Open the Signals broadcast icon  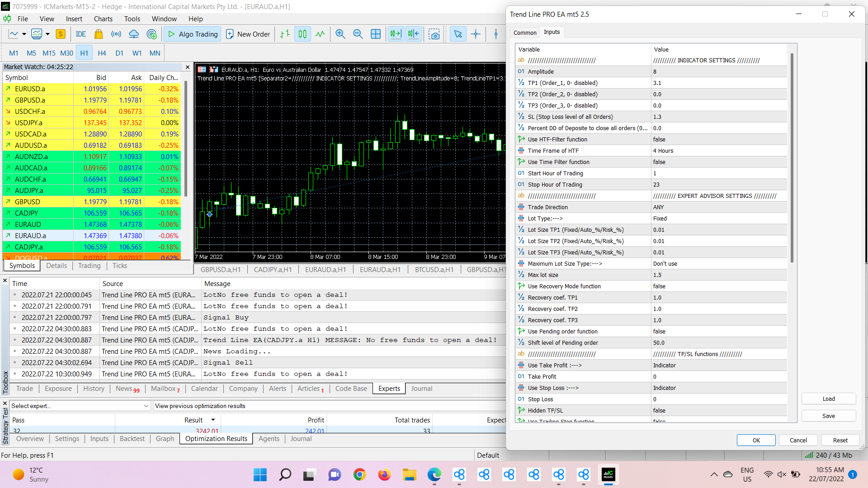[116, 34]
